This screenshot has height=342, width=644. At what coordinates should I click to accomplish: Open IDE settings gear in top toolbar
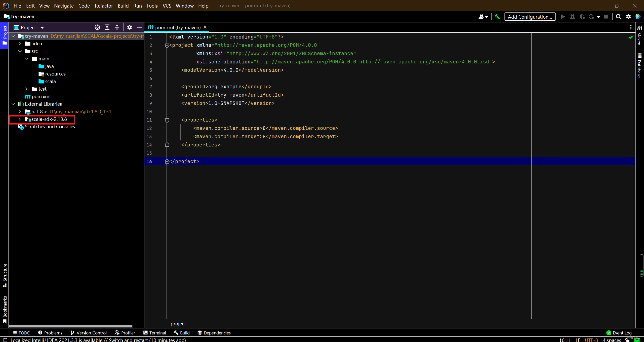[x=628, y=17]
